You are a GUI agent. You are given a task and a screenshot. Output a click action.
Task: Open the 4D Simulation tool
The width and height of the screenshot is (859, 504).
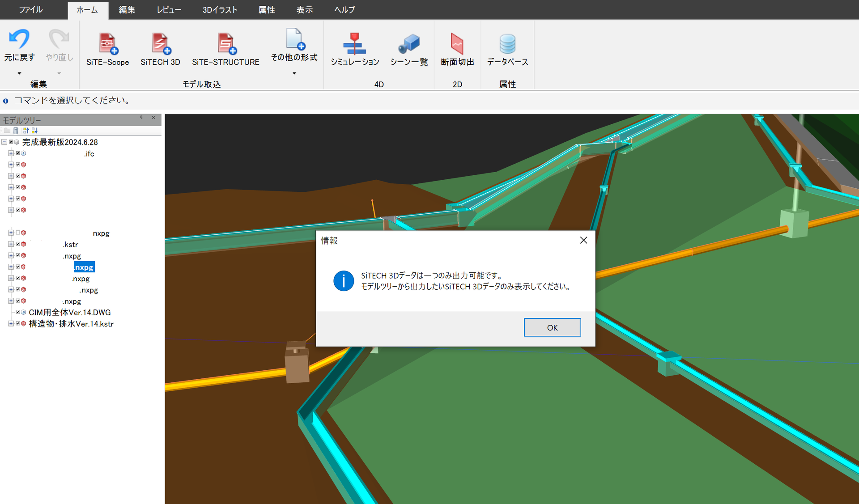[354, 43]
